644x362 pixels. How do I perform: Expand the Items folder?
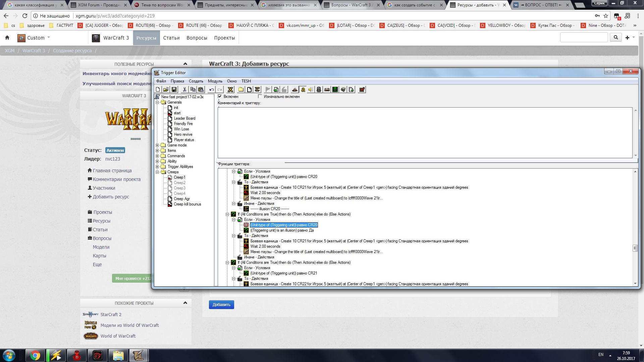pyautogui.click(x=157, y=150)
